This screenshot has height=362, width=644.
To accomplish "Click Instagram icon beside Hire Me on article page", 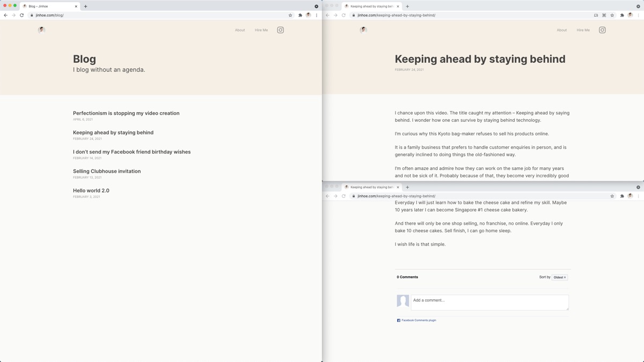I will [602, 30].
